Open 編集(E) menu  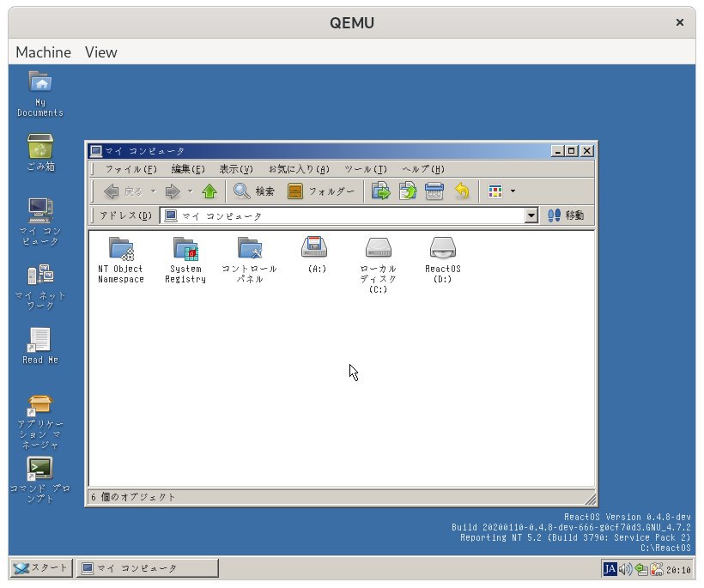[188, 169]
